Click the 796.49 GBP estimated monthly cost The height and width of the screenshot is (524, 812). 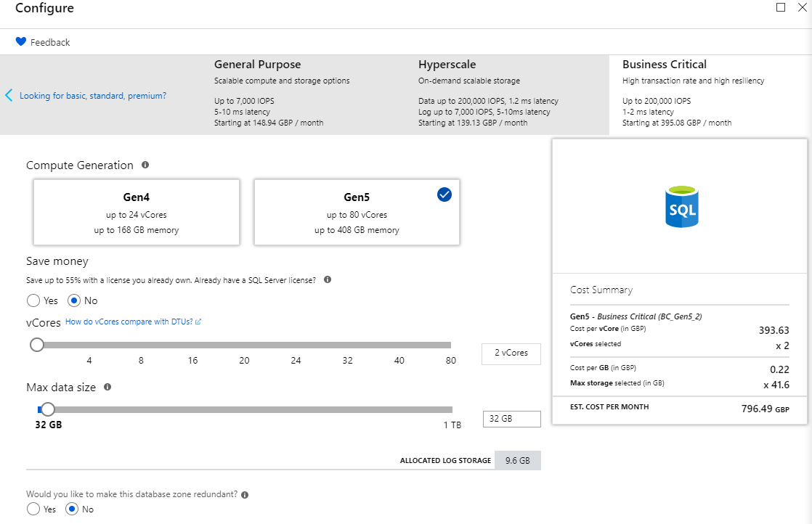765,409
